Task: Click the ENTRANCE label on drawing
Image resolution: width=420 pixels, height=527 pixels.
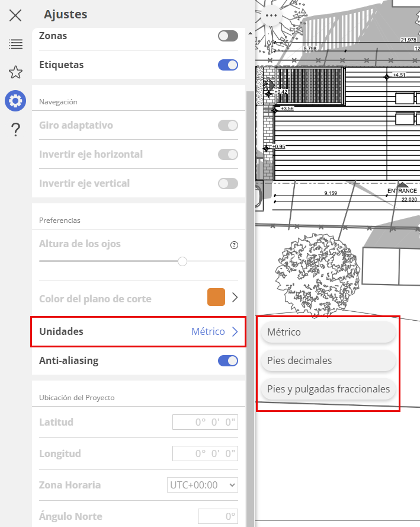Action: click(x=402, y=191)
